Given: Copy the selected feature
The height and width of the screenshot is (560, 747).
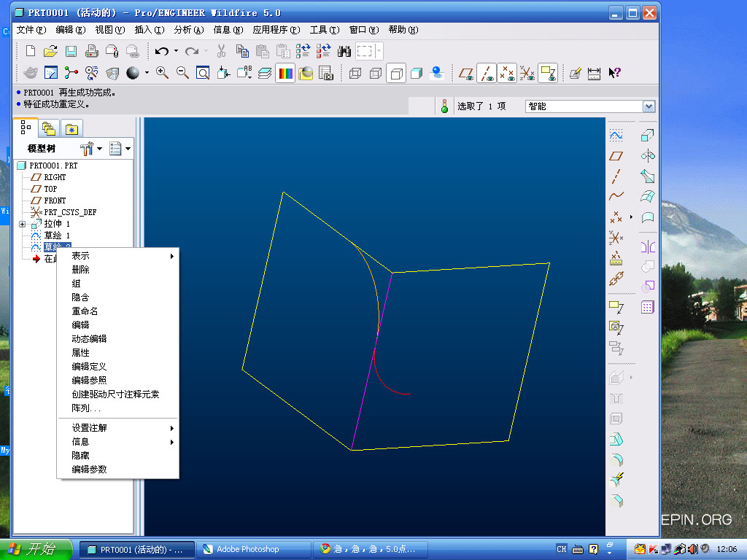Looking at the screenshot, I should 242,50.
